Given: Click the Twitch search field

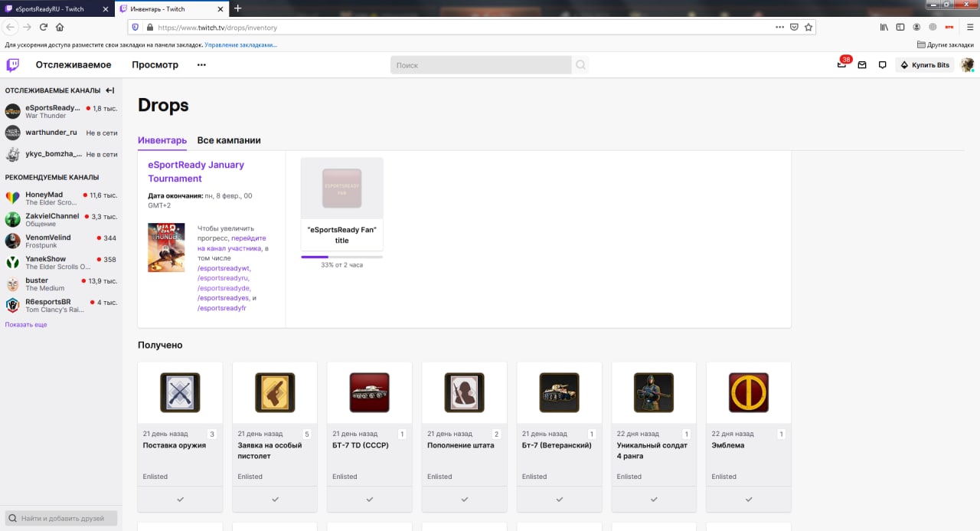Looking at the screenshot, I should pos(481,65).
